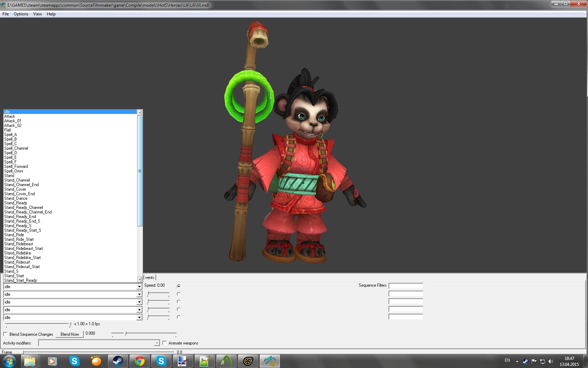Open the Skype icon right of Chrome
This screenshot has height=368, width=588.
tap(161, 361)
